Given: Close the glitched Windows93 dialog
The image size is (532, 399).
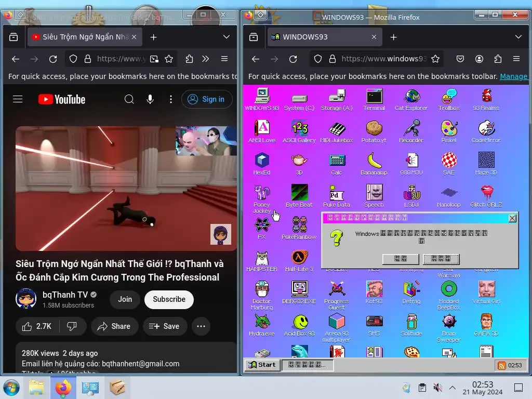Looking at the screenshot, I should (x=512, y=218).
